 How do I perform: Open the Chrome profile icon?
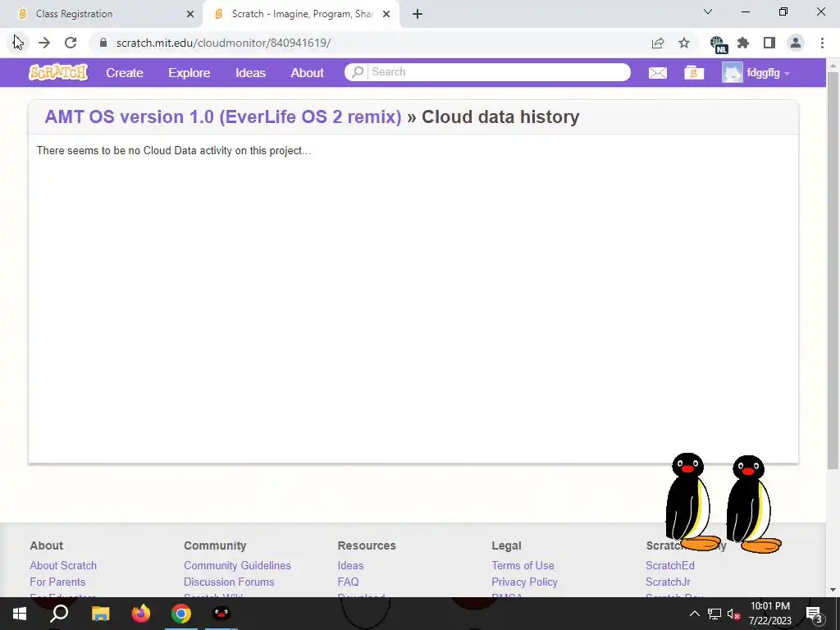pos(796,43)
